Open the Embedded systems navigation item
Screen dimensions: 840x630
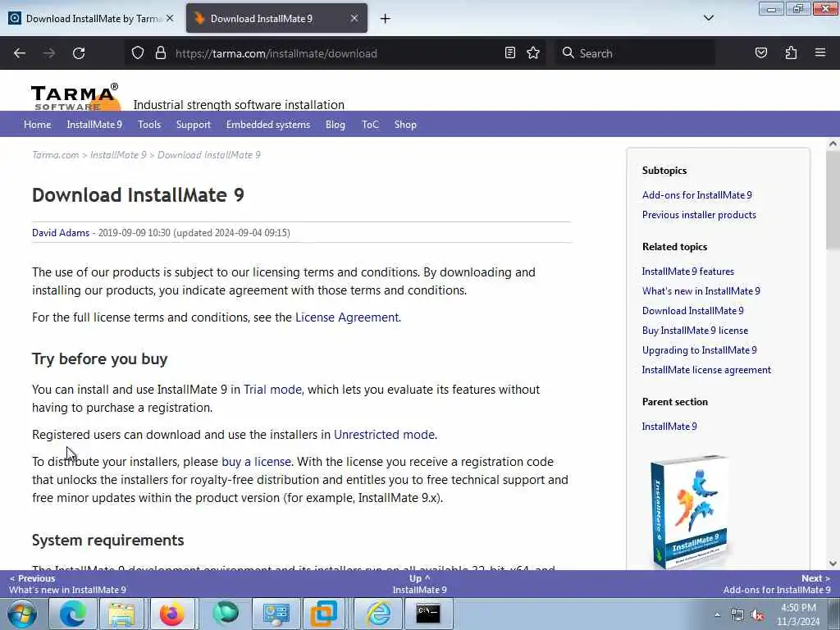268,125
